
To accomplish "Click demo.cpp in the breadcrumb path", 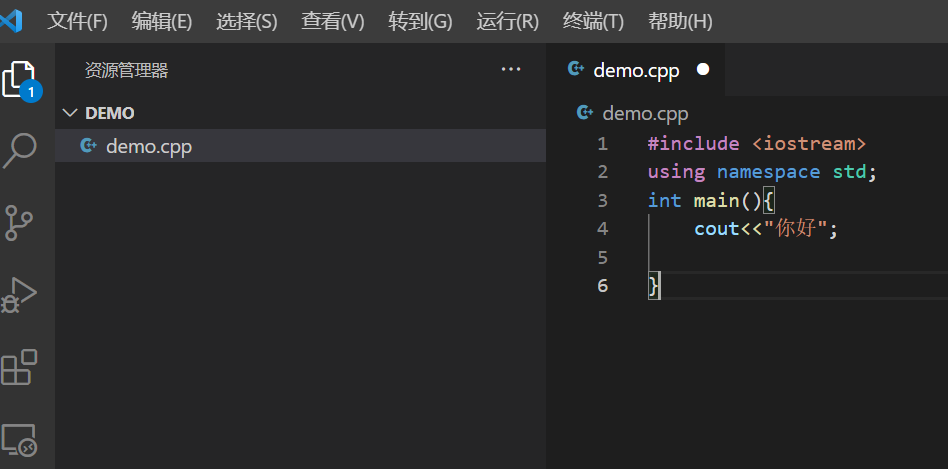I will [645, 114].
